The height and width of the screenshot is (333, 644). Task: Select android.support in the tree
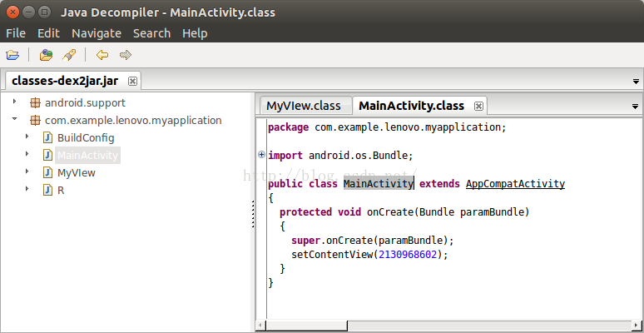pyautogui.click(x=85, y=102)
